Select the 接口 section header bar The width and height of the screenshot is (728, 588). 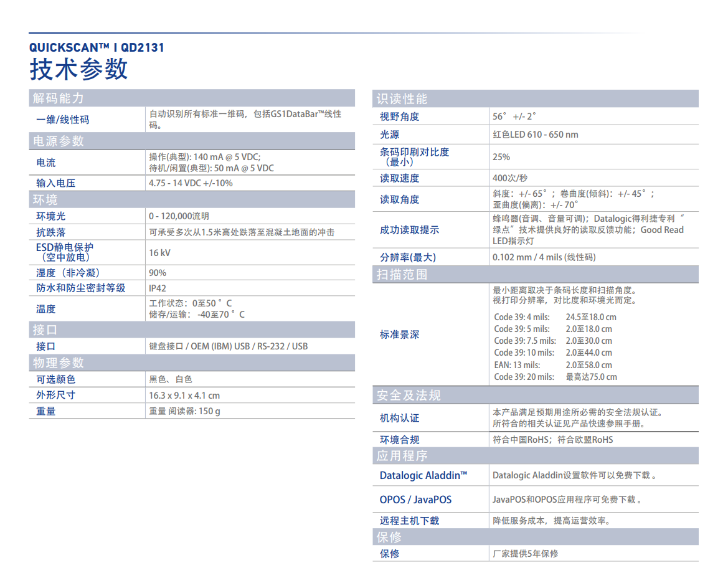45,330
